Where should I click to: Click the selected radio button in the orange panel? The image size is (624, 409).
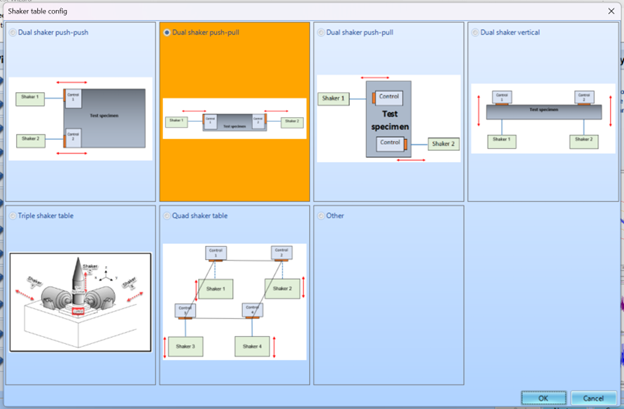pyautogui.click(x=167, y=33)
